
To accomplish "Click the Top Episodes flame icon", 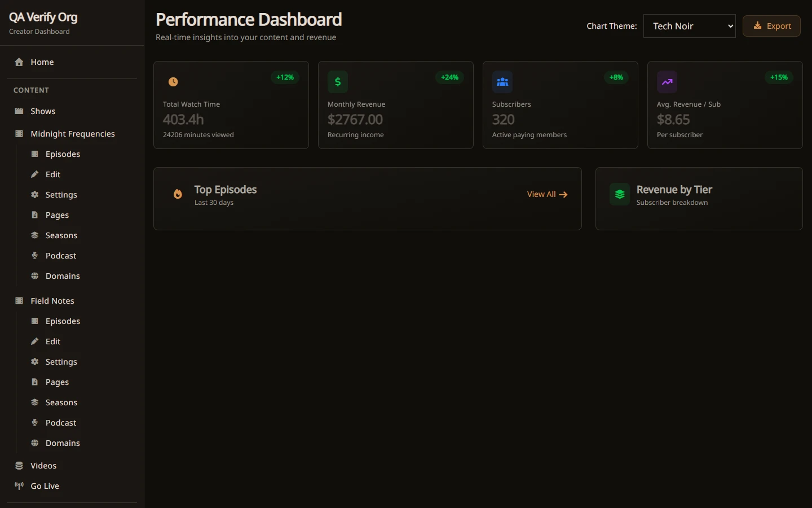I will [178, 194].
